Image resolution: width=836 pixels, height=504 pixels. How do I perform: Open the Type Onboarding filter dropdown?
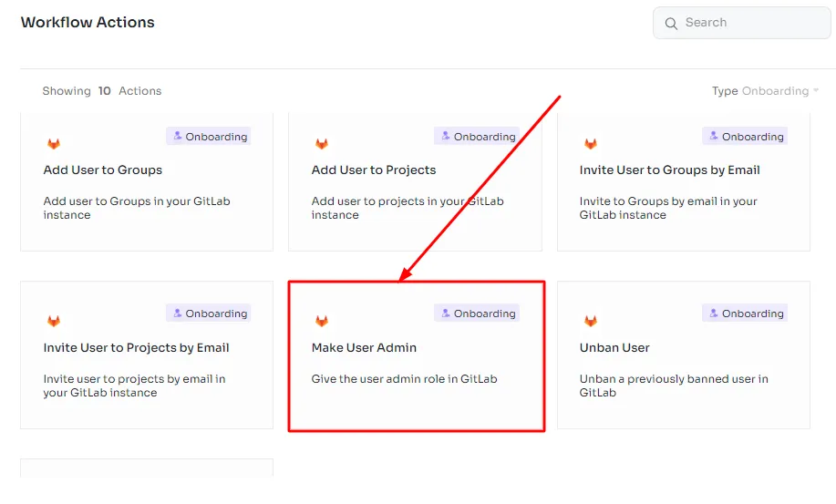point(765,91)
